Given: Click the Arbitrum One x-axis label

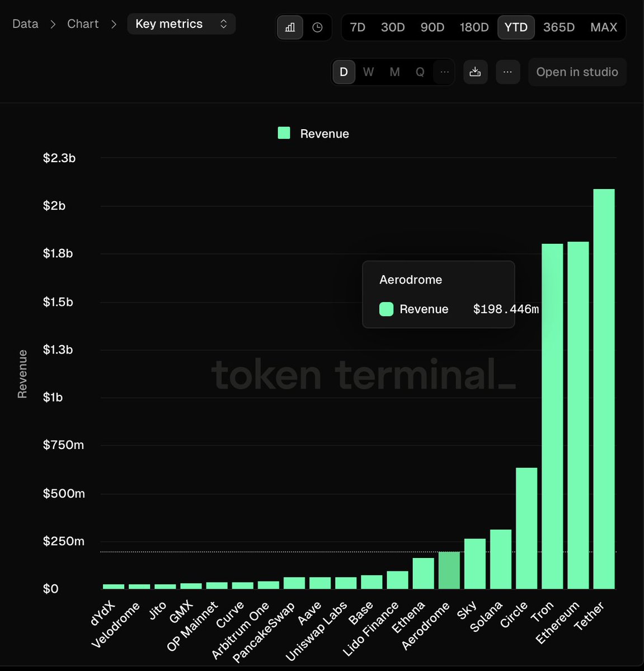Looking at the screenshot, I should pos(241,630).
